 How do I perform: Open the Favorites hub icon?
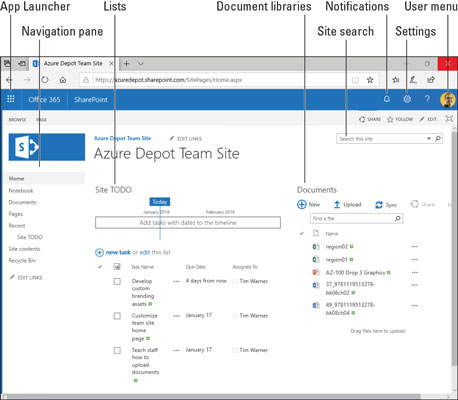[x=396, y=80]
